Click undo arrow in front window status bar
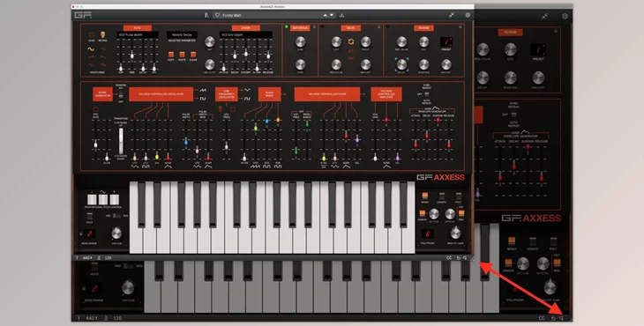 point(459,258)
